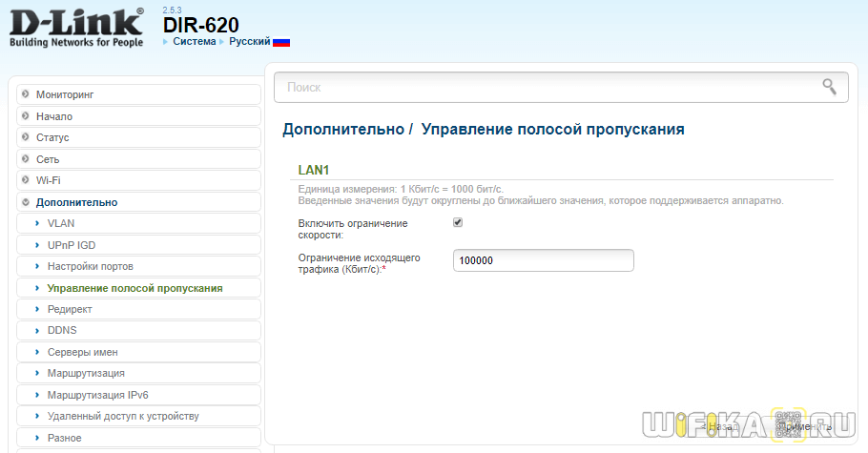The image size is (868, 453).
Task: Collapse the Дополнительно section
Action: [x=76, y=202]
